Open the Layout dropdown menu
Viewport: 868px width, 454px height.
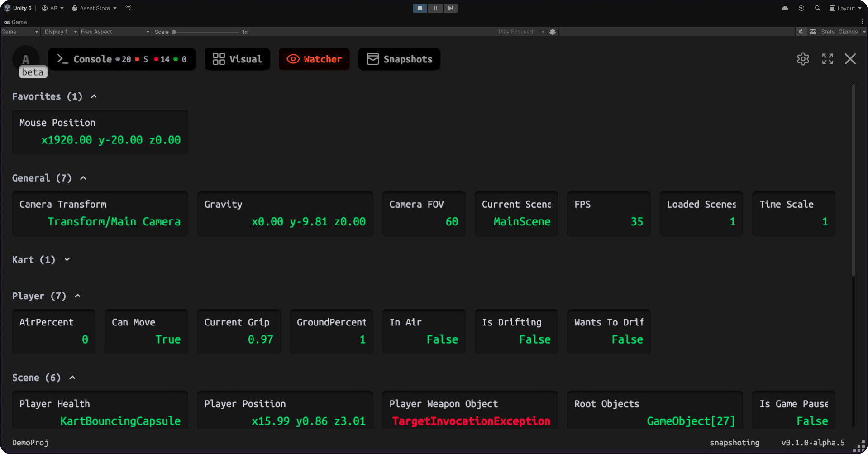[845, 8]
